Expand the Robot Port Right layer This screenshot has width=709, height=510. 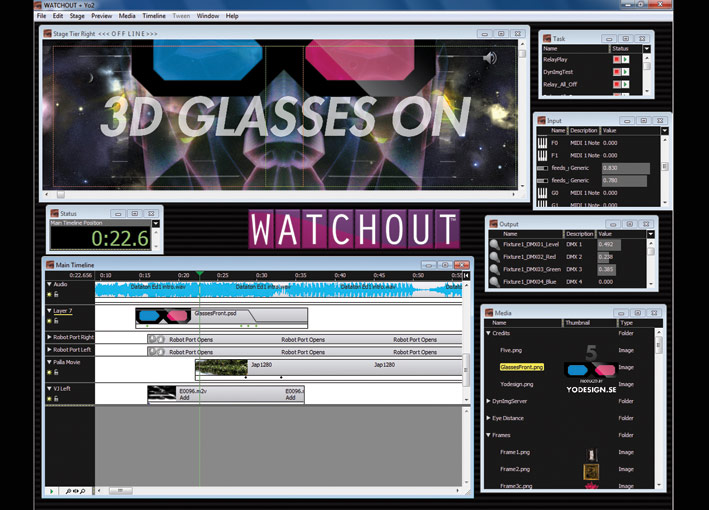(49, 337)
